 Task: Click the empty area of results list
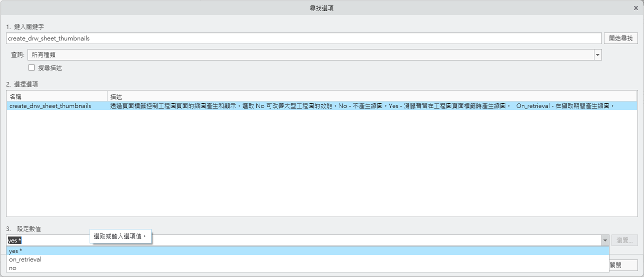[320, 165]
